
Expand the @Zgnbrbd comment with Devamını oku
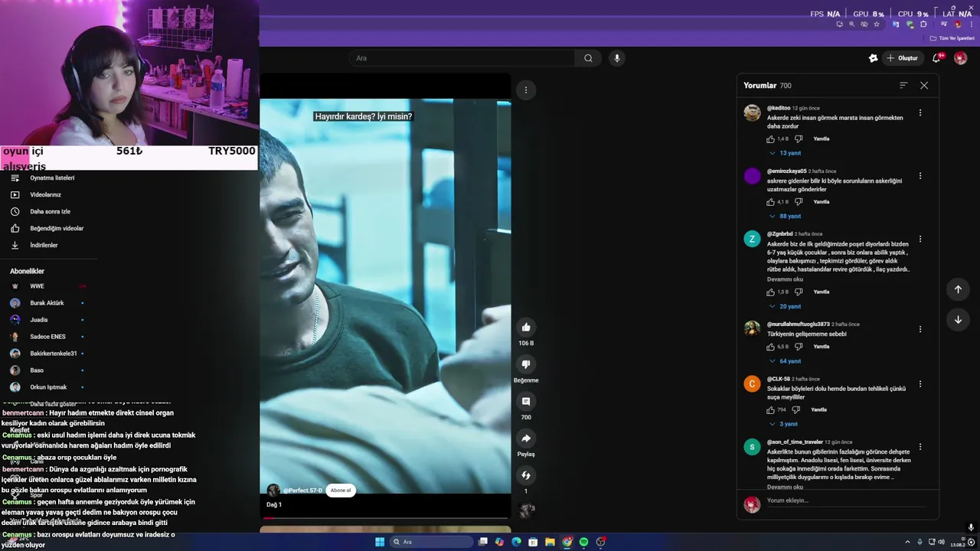click(785, 279)
